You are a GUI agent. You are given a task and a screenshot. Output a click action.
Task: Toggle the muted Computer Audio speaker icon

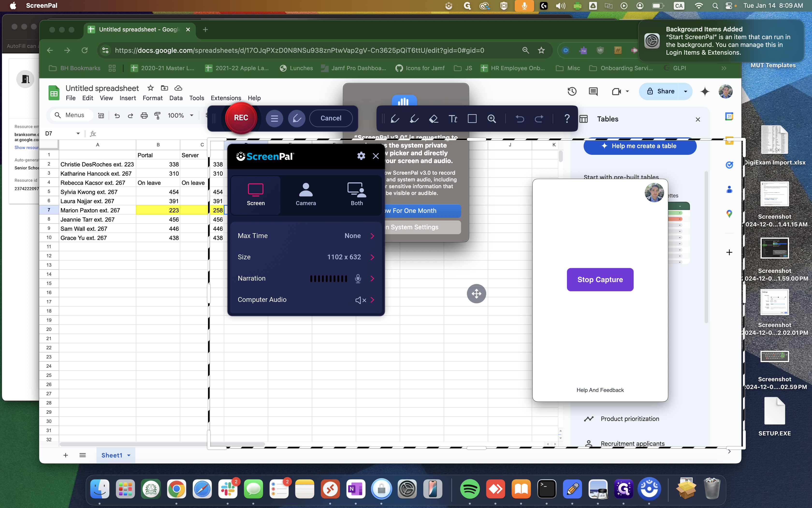(x=360, y=300)
